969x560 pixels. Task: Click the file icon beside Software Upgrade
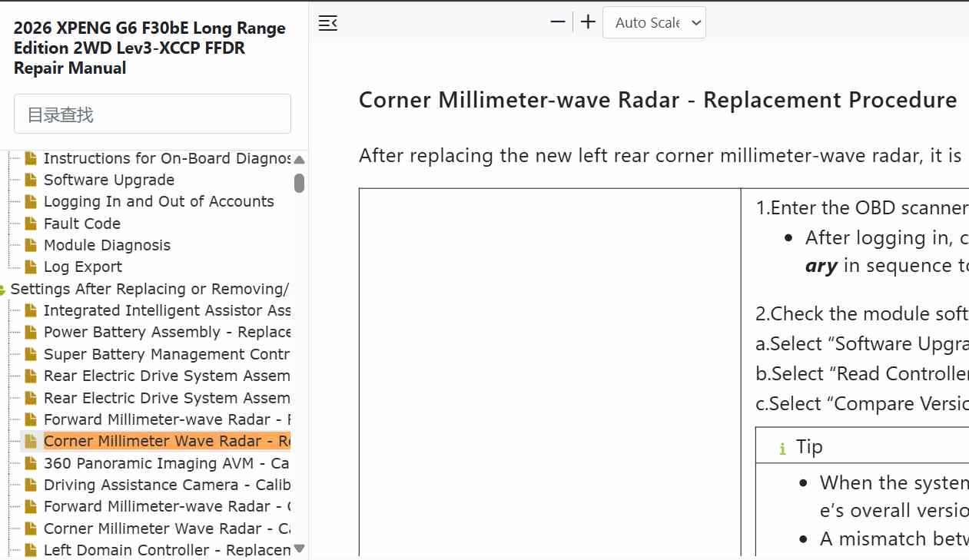coord(31,180)
